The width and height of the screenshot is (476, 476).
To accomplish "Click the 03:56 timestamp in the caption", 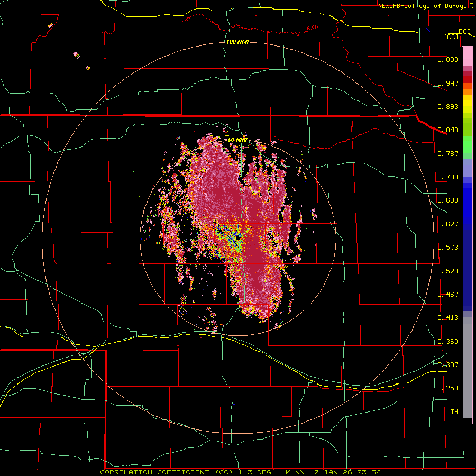I will point(369,472).
